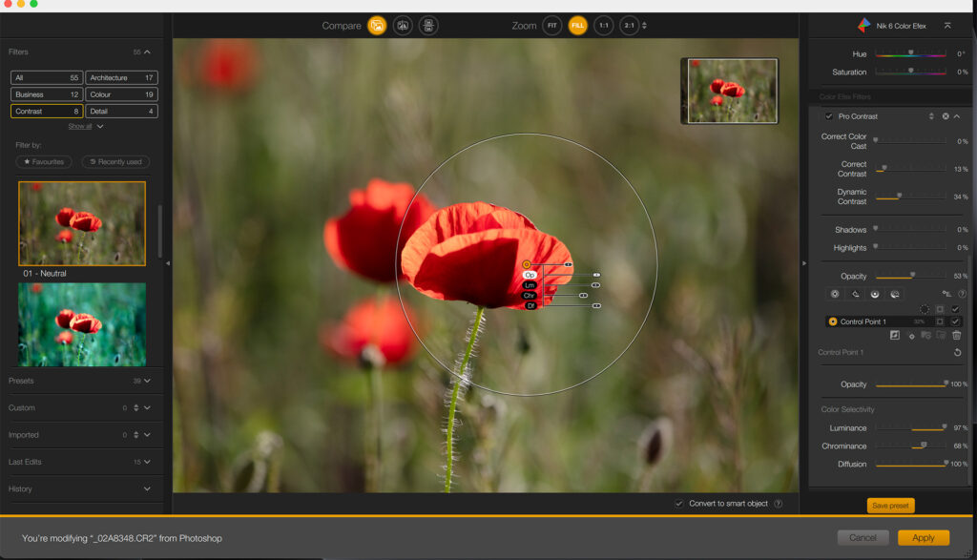Screen dimensions: 977x560
Task: Expand the Presets section
Action: [146, 381]
